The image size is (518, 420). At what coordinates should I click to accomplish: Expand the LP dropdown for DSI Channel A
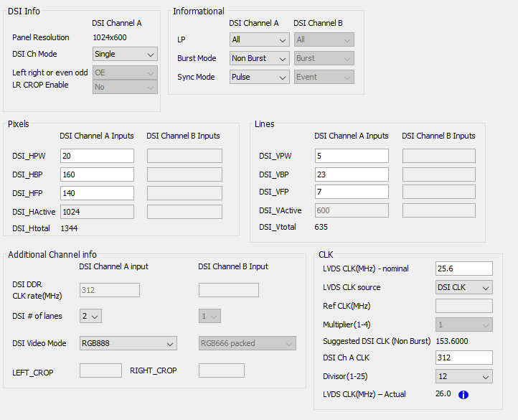[258, 39]
